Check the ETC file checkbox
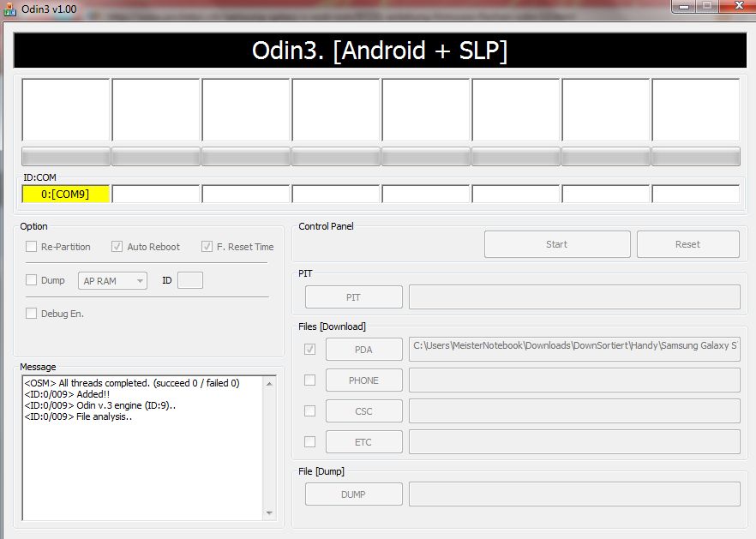Screen dimensions: 756x539 pos(310,441)
